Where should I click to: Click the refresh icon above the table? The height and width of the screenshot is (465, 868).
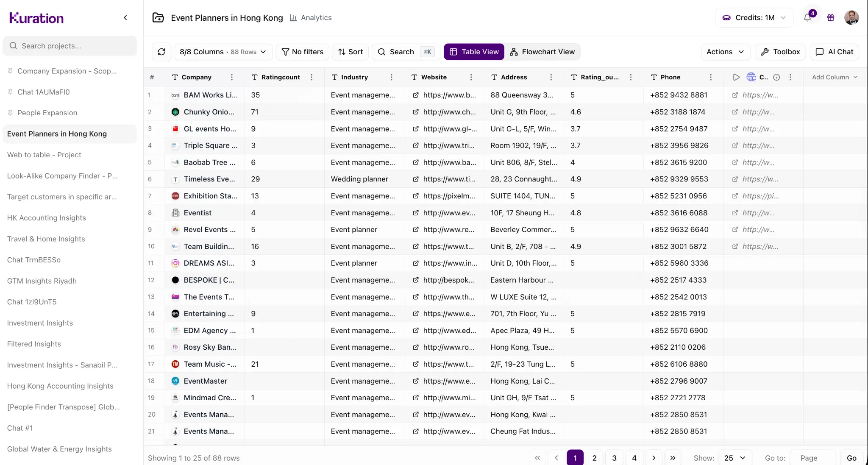click(x=161, y=52)
